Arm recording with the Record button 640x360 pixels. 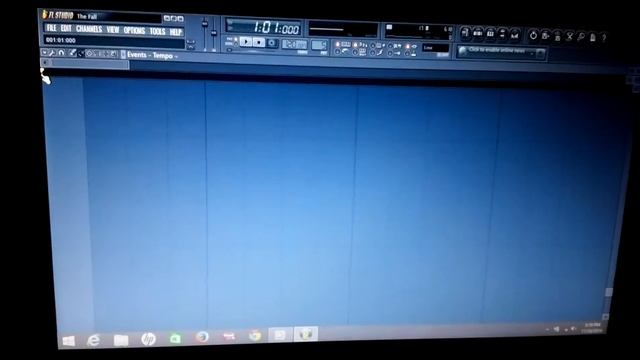(272, 43)
